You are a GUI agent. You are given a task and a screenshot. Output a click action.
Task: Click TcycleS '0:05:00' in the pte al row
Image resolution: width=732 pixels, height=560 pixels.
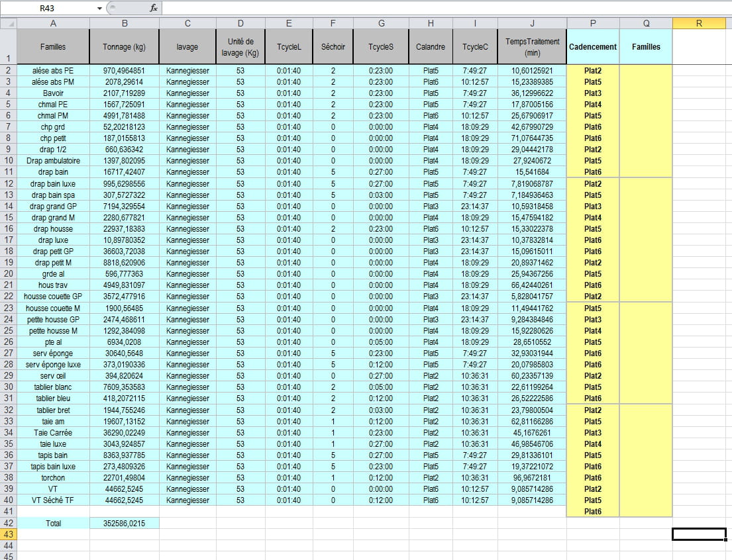(381, 342)
